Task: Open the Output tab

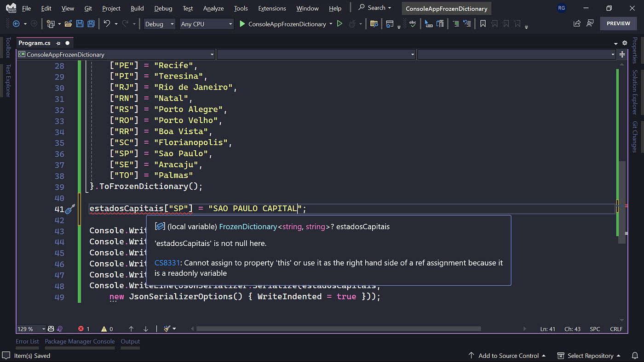Action: coord(130,341)
